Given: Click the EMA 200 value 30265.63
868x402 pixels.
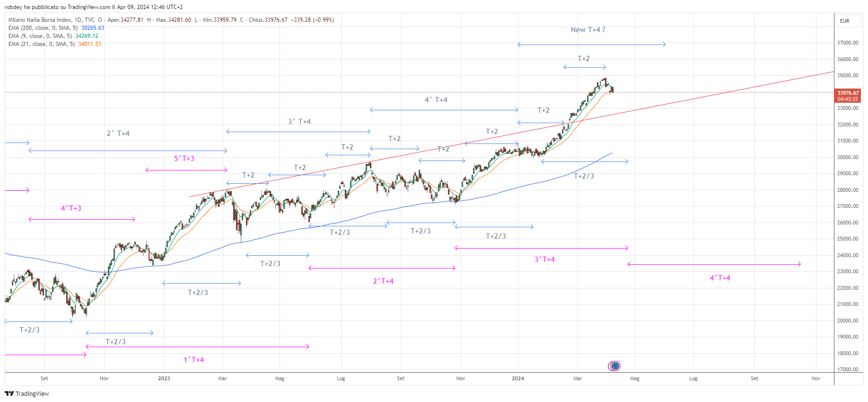Looking at the screenshot, I should 93,28.
